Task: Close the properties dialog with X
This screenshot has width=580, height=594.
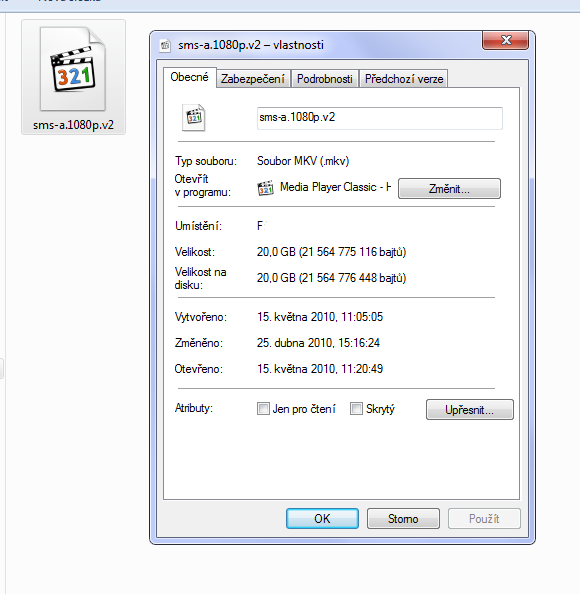Action: point(505,40)
